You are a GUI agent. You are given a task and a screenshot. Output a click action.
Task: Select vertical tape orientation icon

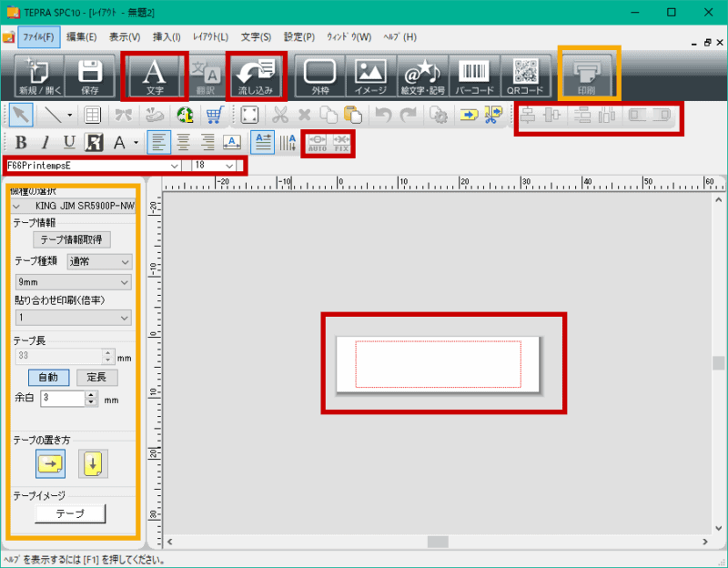(x=93, y=463)
